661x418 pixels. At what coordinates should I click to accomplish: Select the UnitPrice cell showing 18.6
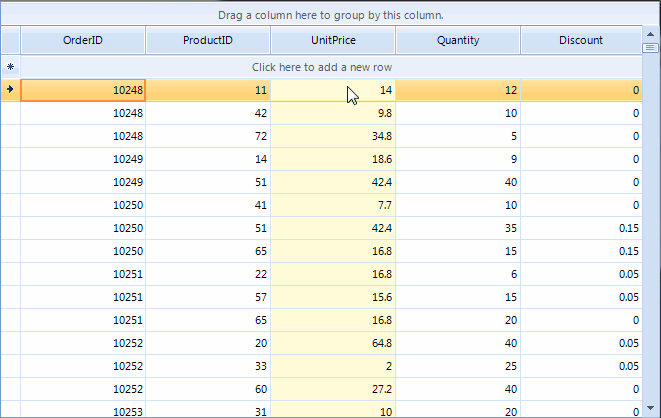pyautogui.click(x=333, y=159)
